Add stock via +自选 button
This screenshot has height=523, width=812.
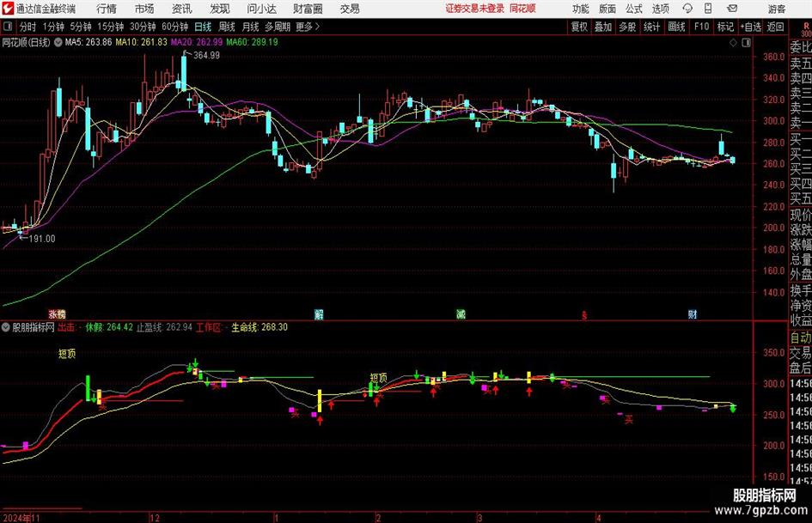751,27
